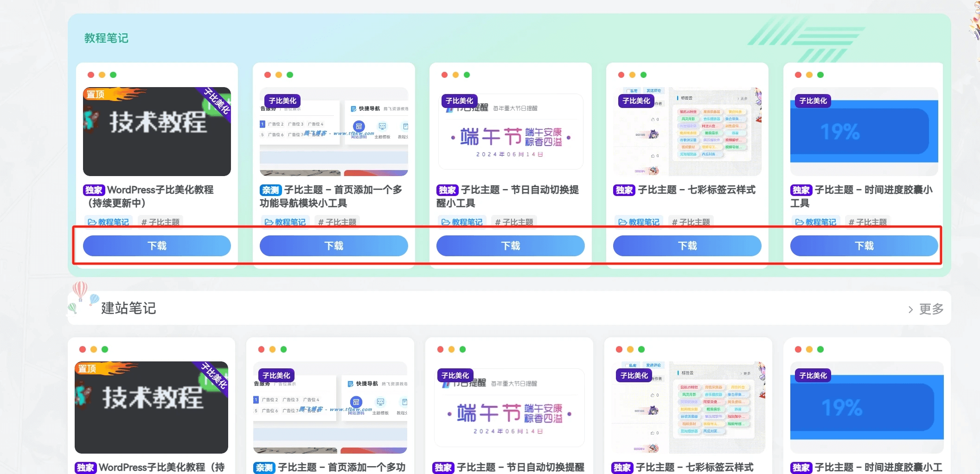The height and width of the screenshot is (474, 980).
Task: Click the 置顶 flame badge on the tutorial card
Action: 96,94
